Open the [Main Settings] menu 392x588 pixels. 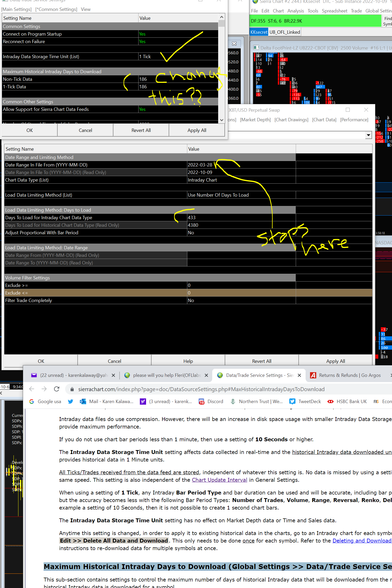(x=17, y=9)
